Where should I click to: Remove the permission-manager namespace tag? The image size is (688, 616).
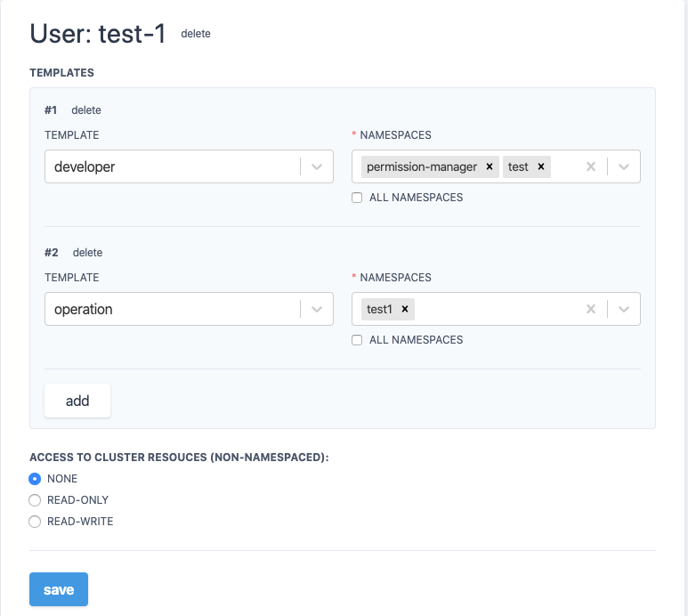click(x=490, y=166)
